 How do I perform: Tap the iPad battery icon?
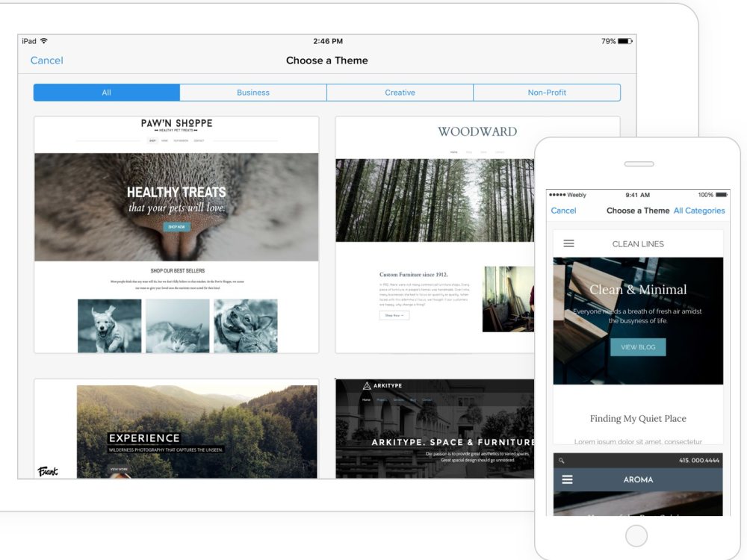coord(624,41)
